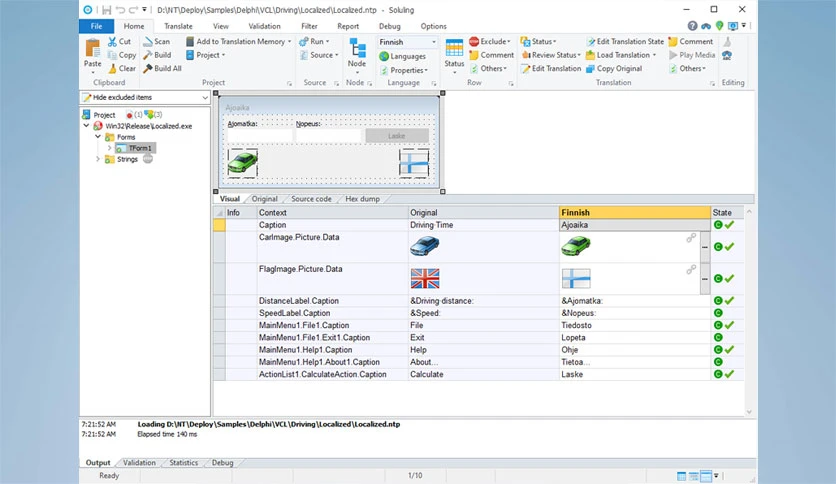Click the blue binoculars icon in top right

[706, 26]
